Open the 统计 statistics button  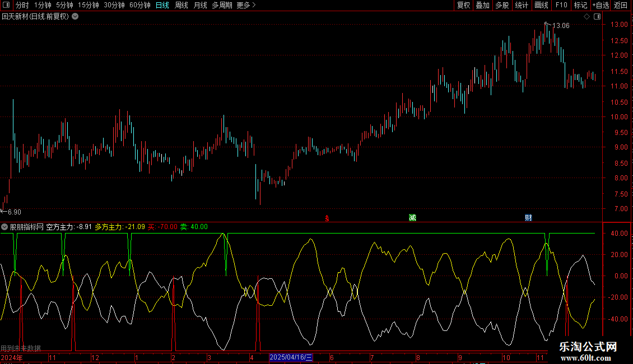coord(522,5)
